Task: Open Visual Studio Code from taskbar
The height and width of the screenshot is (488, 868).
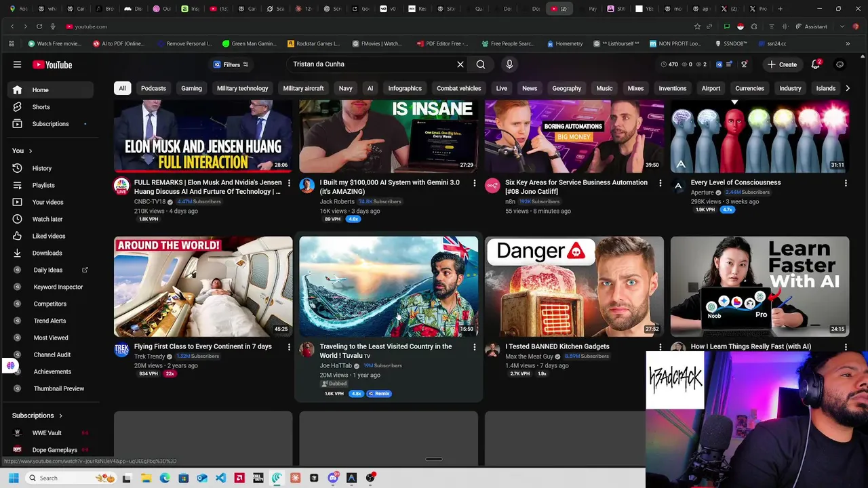Action: [220, 478]
